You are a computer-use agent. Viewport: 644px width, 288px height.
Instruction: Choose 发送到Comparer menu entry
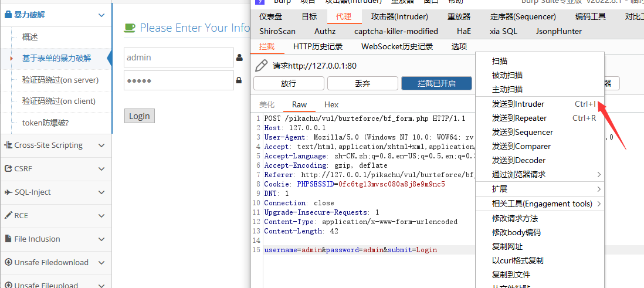click(540, 146)
